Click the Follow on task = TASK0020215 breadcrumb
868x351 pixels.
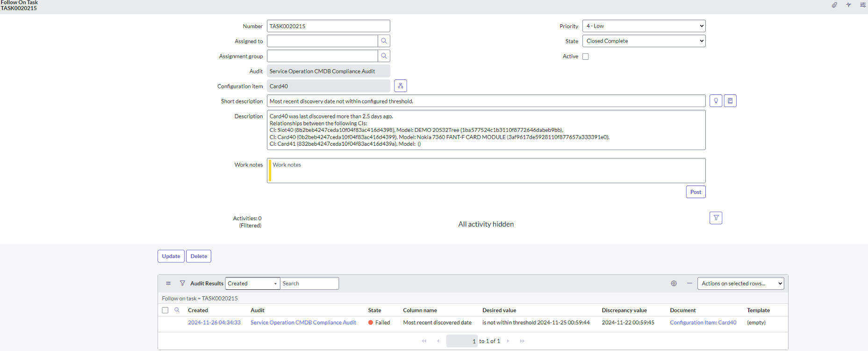coord(200,298)
